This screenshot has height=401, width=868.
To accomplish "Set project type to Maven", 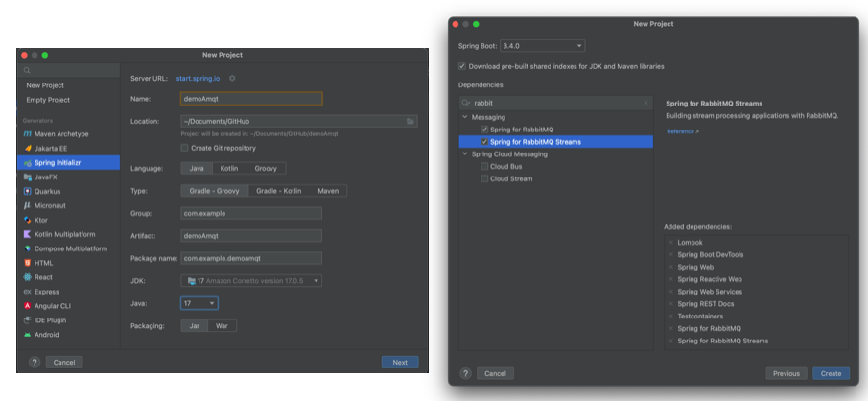I will coord(328,191).
